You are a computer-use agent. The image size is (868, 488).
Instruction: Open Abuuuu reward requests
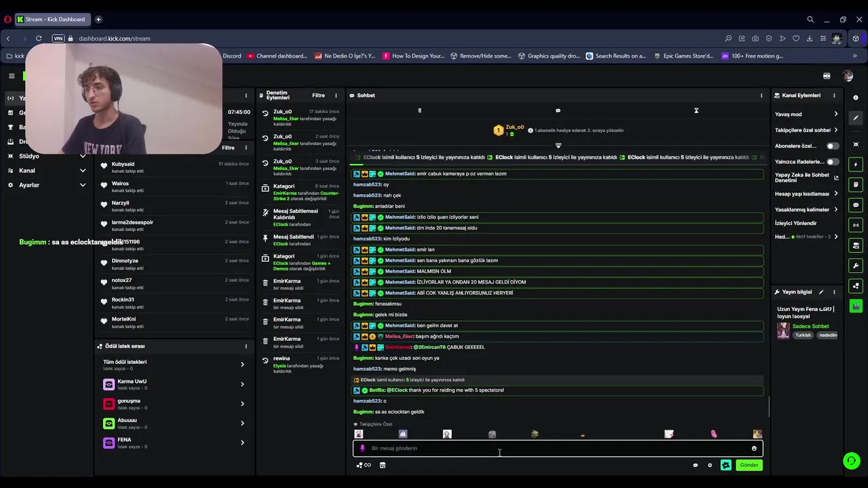pos(174,423)
